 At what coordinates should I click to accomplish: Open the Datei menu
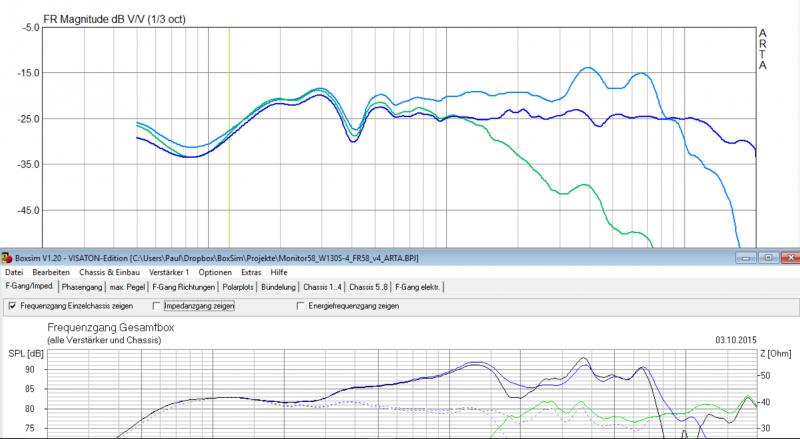click(14, 273)
